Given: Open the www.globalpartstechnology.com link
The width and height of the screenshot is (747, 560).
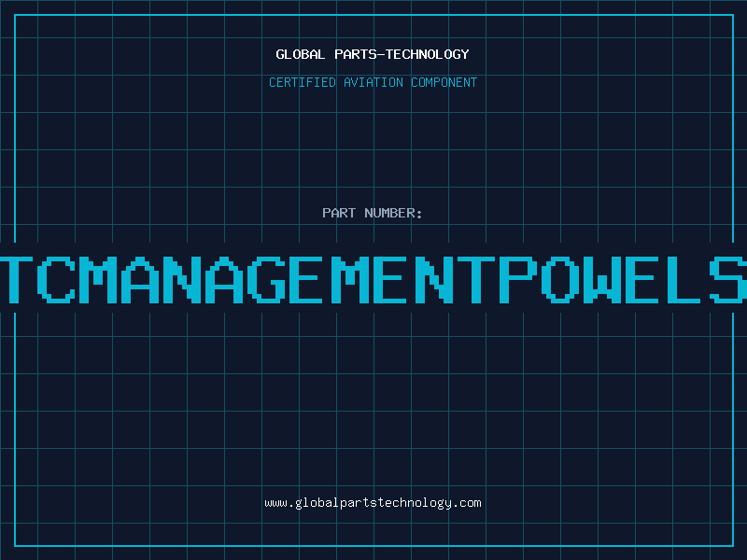Looking at the screenshot, I should point(373,503).
